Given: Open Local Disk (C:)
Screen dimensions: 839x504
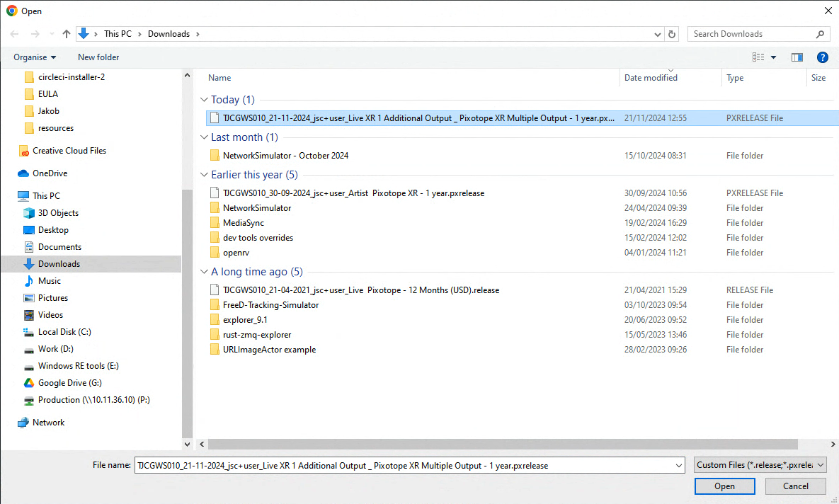Looking at the screenshot, I should pyautogui.click(x=64, y=332).
